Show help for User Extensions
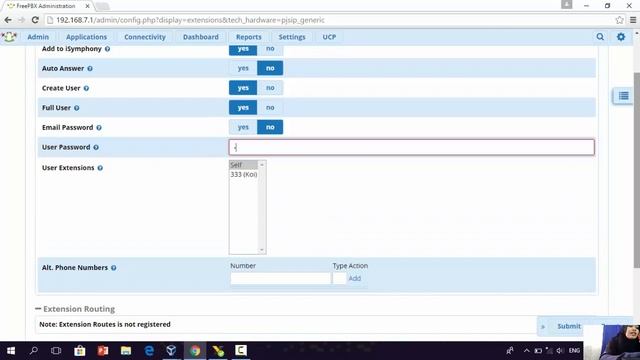 tap(100, 168)
